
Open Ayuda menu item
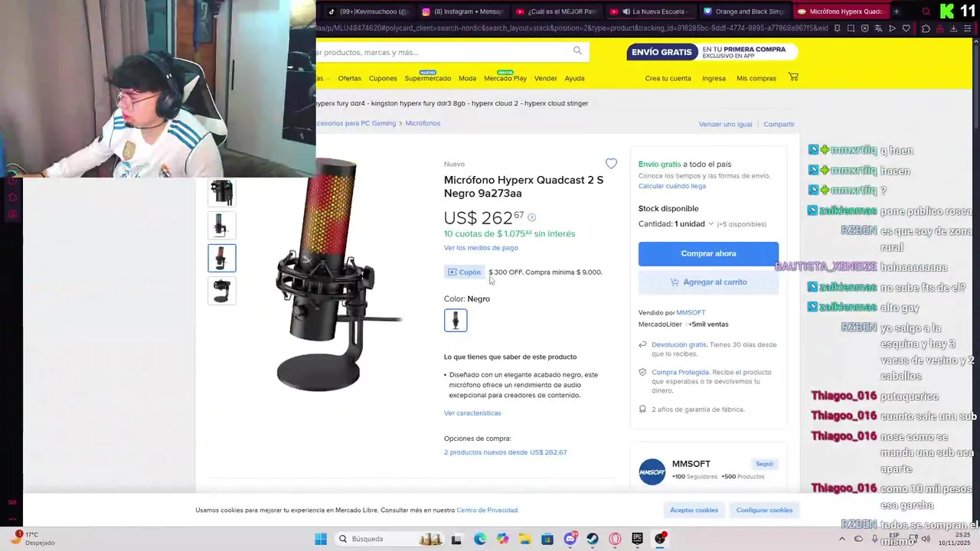point(574,78)
